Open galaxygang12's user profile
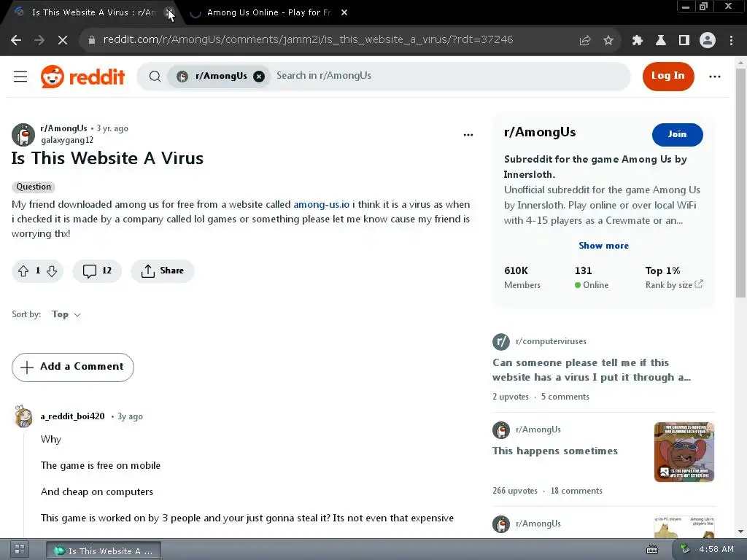747x560 pixels. (67, 141)
